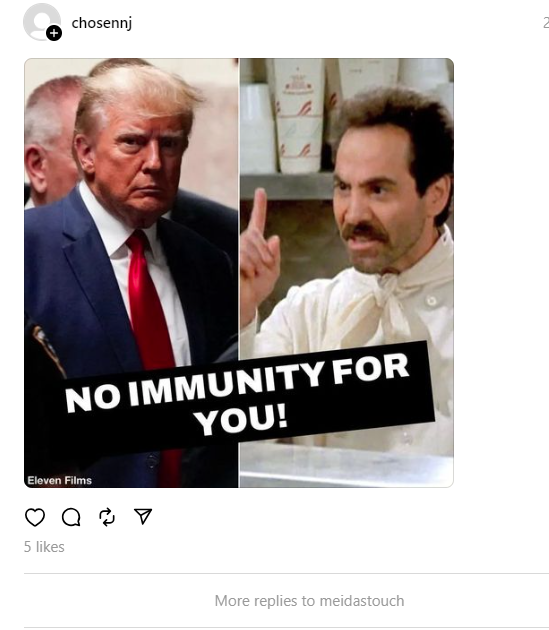This screenshot has height=630, width=549.
Task: Click the Eleven Films watermark
Action: [59, 480]
